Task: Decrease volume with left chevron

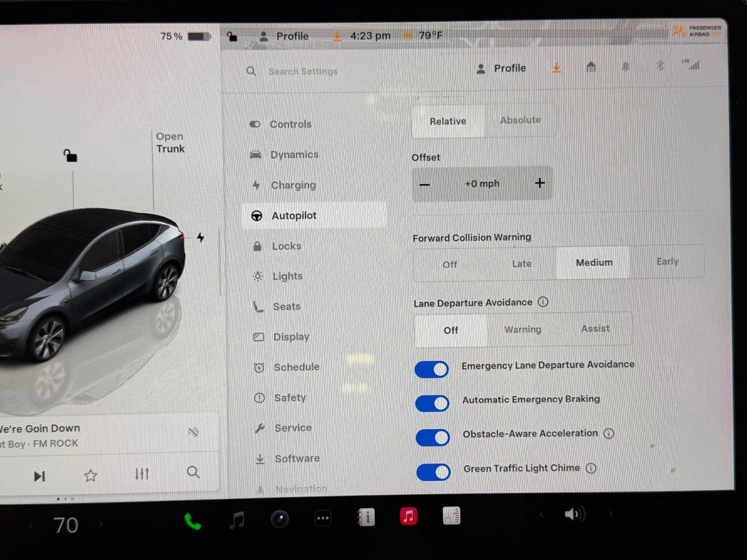Action: [542, 514]
